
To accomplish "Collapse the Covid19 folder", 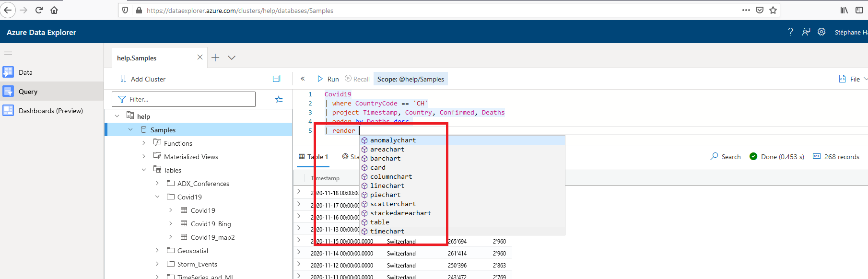I will click(x=157, y=197).
